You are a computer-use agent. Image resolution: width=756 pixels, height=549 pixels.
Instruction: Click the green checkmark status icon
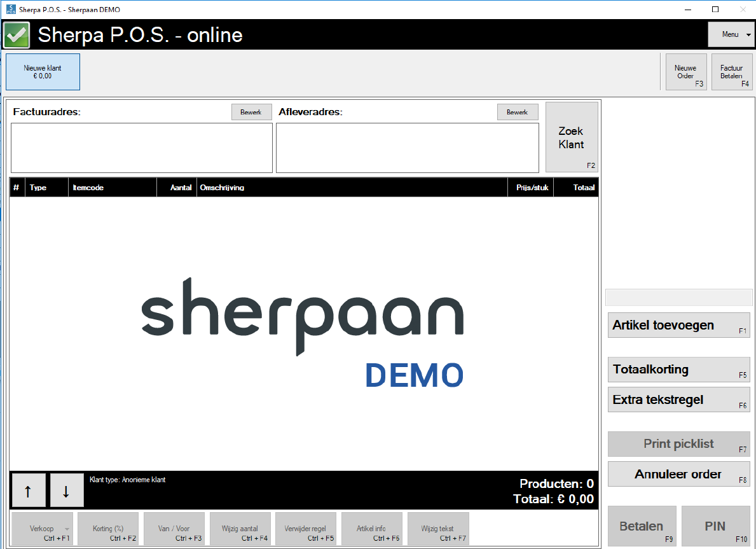(17, 35)
